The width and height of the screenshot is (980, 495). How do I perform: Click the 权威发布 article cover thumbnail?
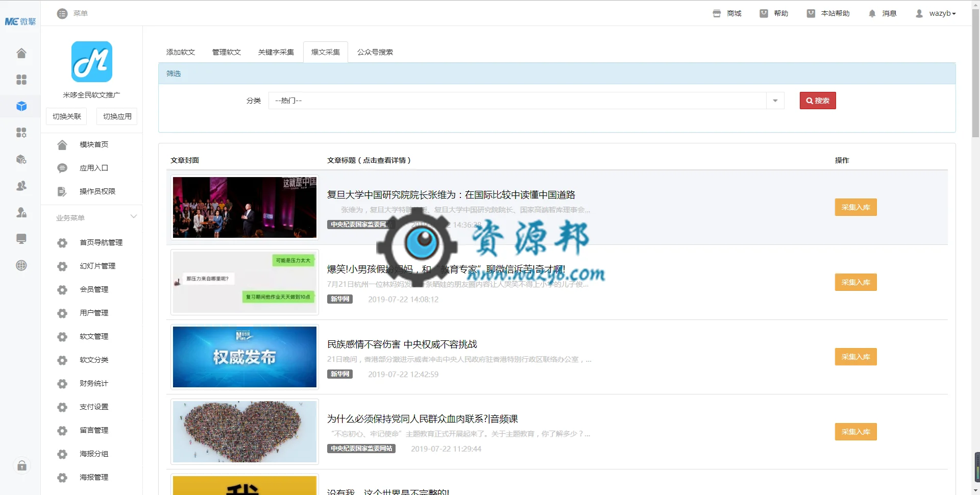(x=244, y=357)
